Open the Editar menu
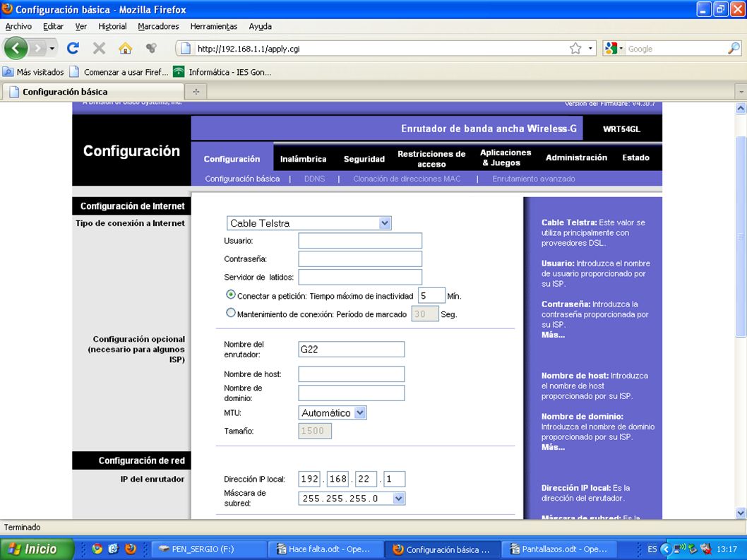Viewport: 747px width, 560px height. point(53,26)
